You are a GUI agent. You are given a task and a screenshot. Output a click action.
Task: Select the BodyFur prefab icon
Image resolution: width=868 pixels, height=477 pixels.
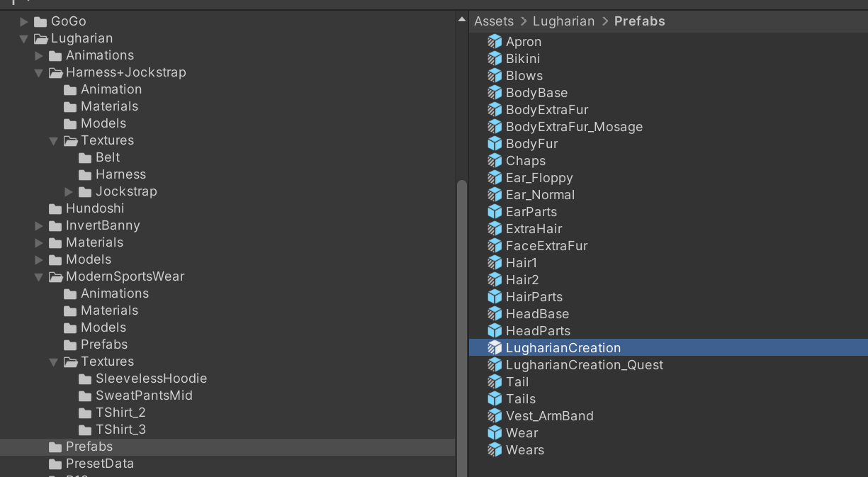[x=495, y=144]
